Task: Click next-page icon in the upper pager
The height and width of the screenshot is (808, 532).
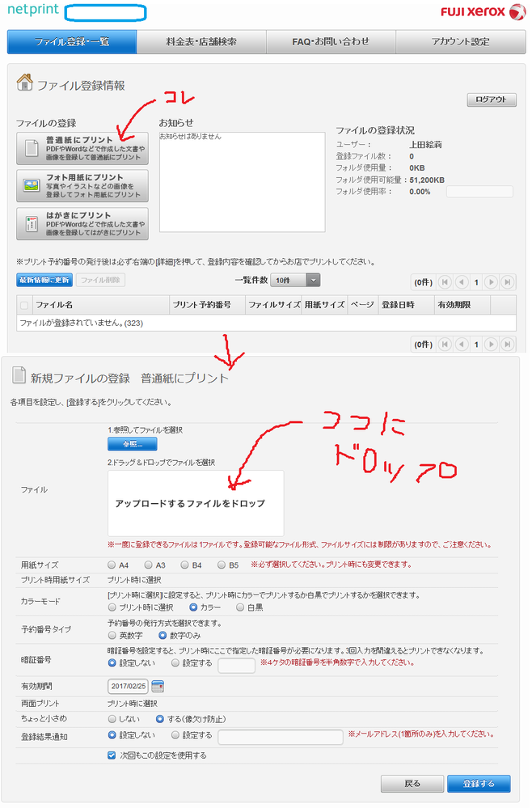Action: tap(492, 282)
